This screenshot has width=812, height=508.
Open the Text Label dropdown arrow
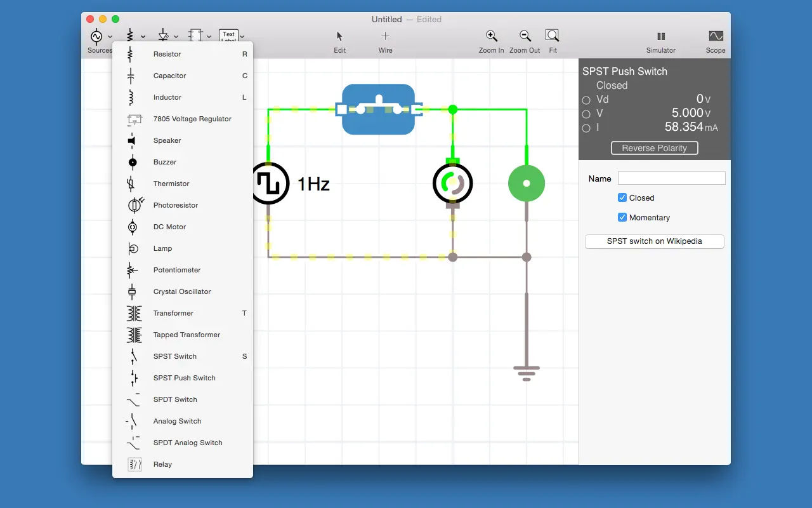pos(242,36)
